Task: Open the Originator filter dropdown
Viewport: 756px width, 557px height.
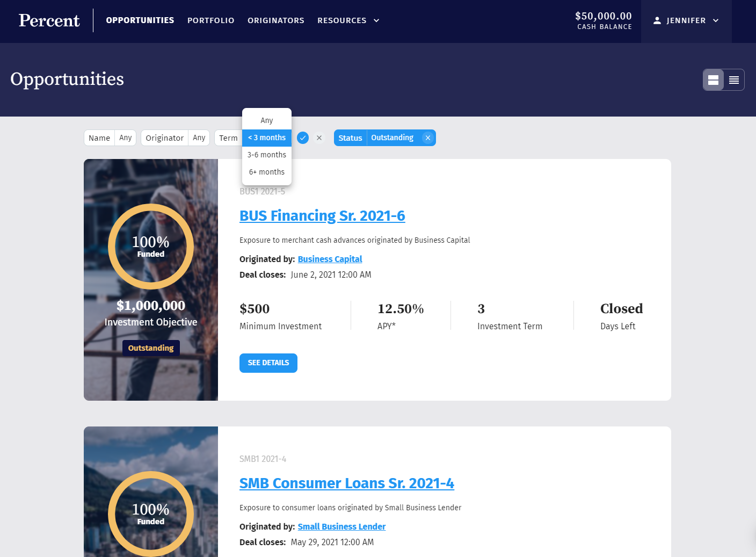Action: pyautogui.click(x=175, y=138)
